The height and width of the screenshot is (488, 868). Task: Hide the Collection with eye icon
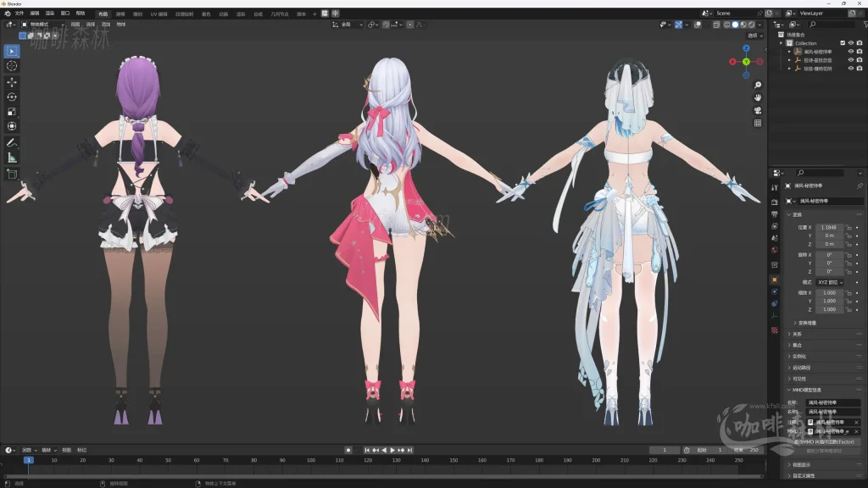click(x=851, y=43)
